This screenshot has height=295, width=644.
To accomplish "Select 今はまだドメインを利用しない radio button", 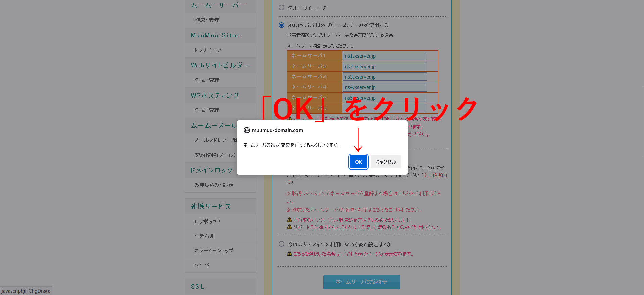I will click(x=281, y=244).
